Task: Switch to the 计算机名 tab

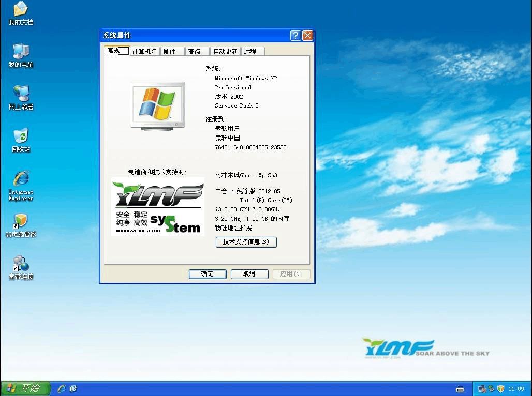Action: click(x=144, y=52)
